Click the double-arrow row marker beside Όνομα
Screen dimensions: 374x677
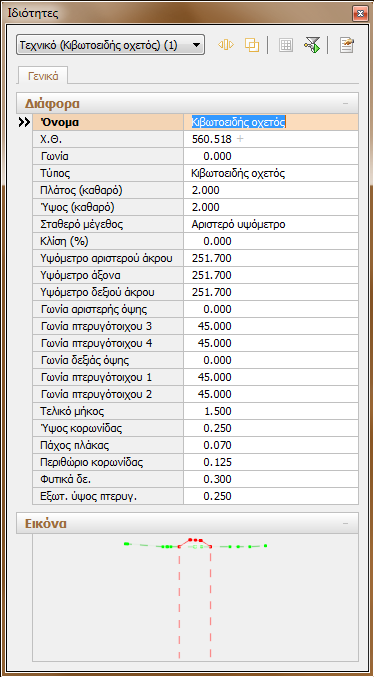pyautogui.click(x=25, y=123)
